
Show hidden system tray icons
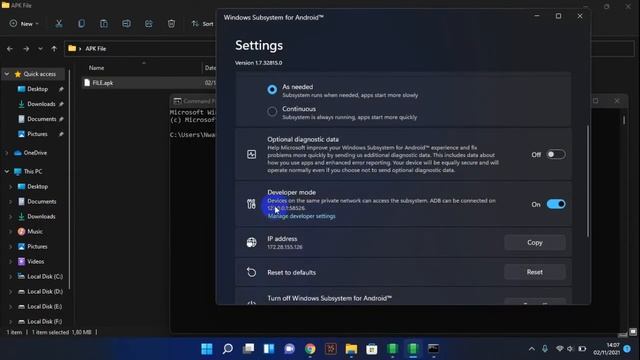pos(531,349)
